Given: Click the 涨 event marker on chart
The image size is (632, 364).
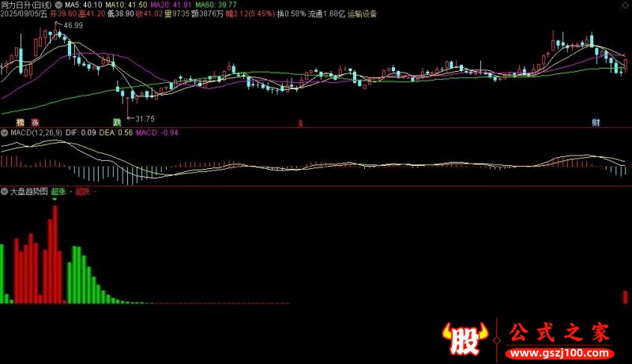Looking at the screenshot, I should point(35,122).
